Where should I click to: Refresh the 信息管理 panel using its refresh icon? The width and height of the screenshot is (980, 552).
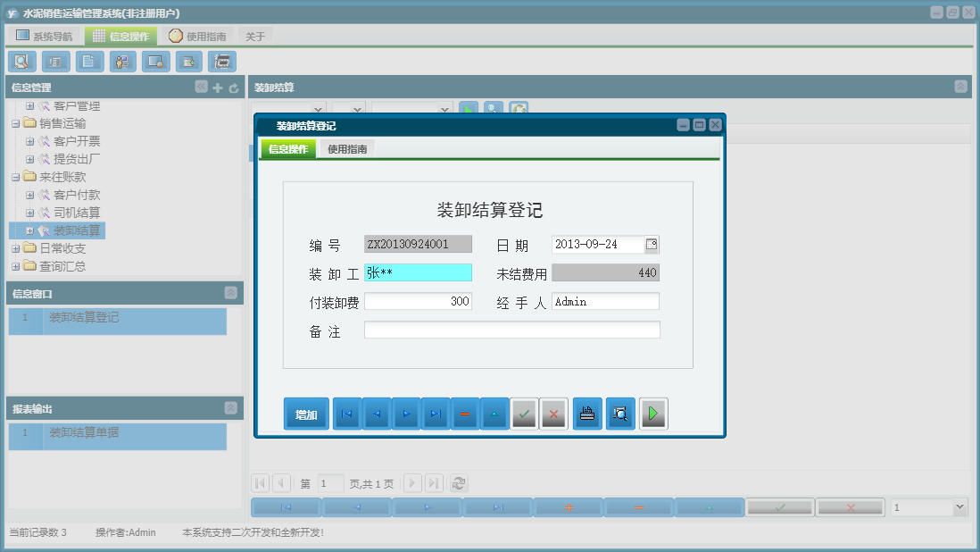(x=231, y=88)
